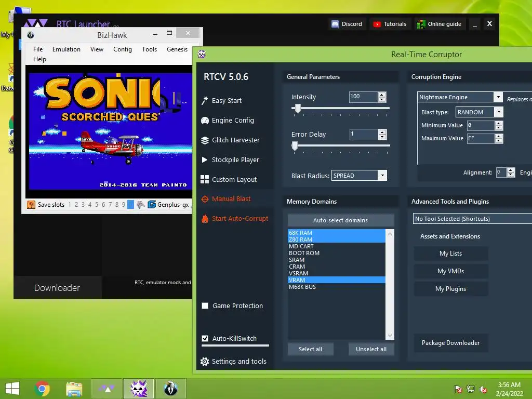The width and height of the screenshot is (532, 399).
Task: Open Easy Start wand icon
Action: coord(204,100)
